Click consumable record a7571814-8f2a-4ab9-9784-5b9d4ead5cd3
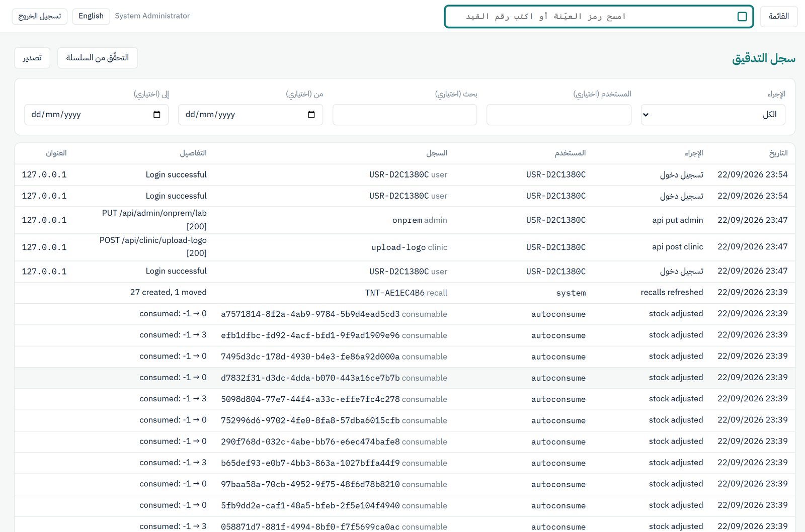805x532 pixels. (334, 314)
